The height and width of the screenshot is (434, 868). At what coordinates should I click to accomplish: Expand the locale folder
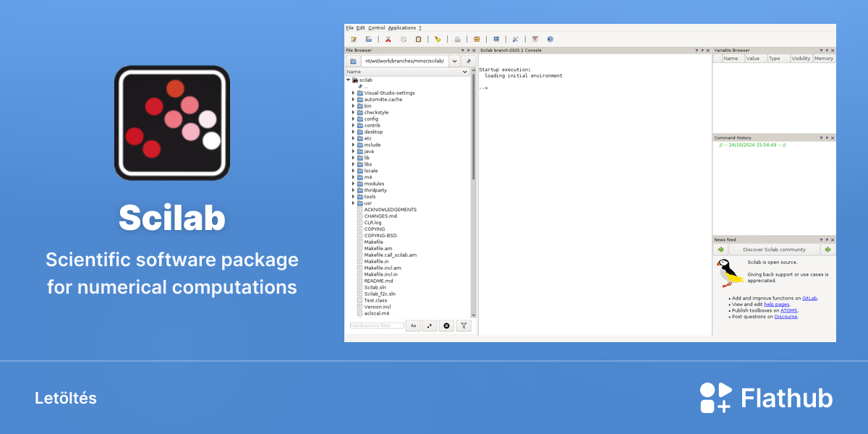353,171
